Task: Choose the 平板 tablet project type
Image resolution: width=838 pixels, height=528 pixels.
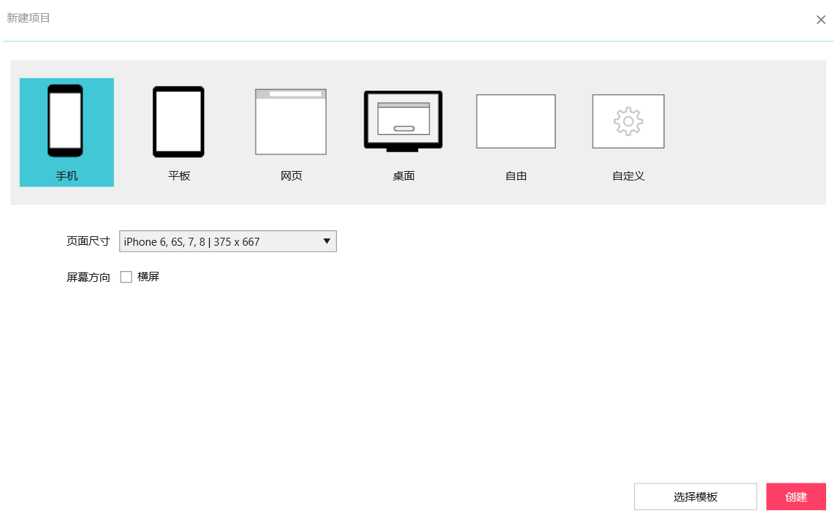Action: (179, 132)
